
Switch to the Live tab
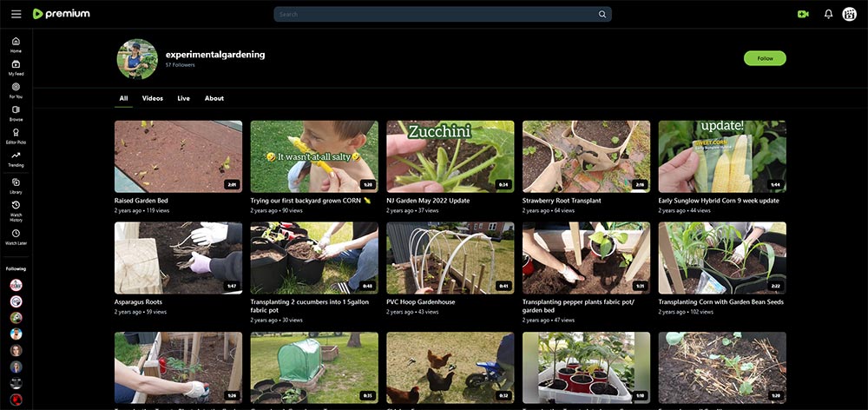(183, 98)
